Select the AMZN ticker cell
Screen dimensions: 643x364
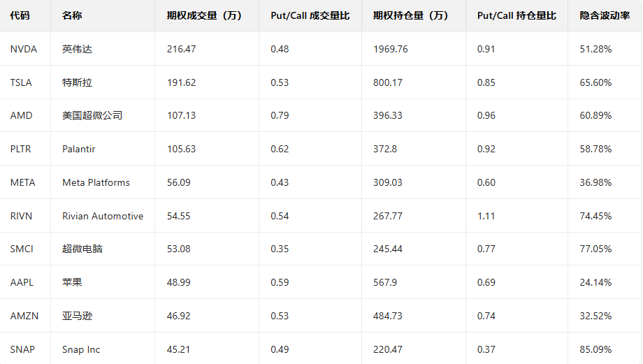pos(24,316)
